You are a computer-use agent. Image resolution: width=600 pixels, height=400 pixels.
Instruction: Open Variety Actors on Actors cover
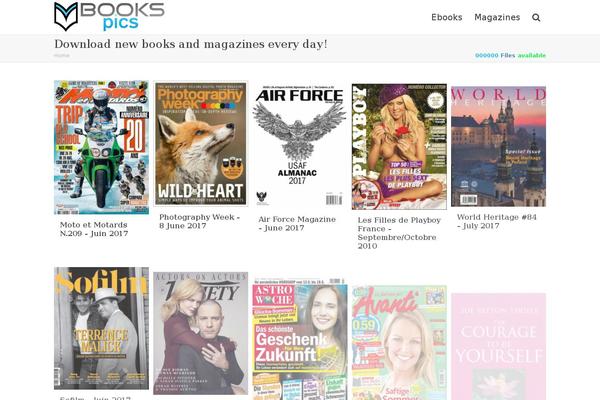201,333
